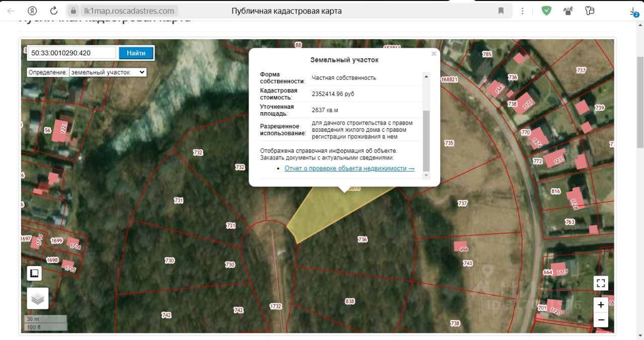Activate the measurement ruler tool

(x=34, y=273)
